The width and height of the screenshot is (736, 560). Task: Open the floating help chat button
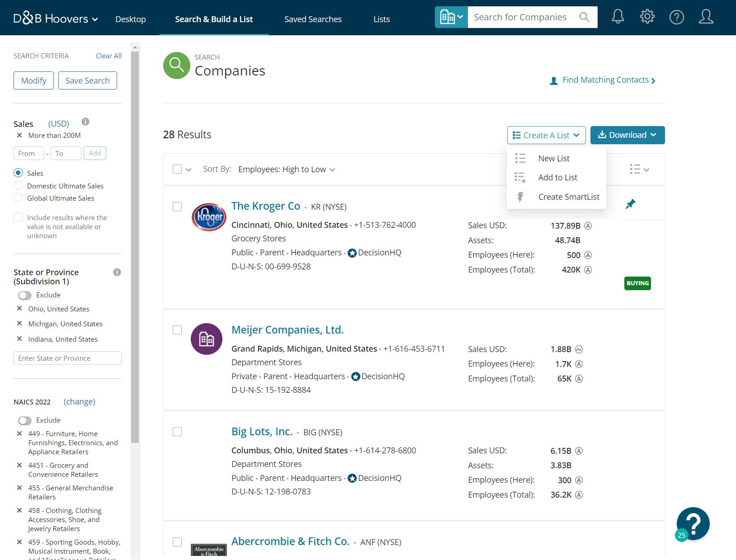693,523
